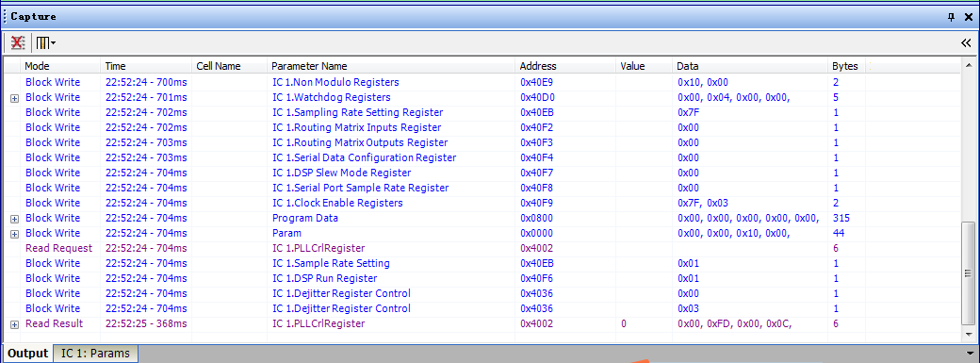
Task: Click data 0x00, 0xFD, 0x00, 0x0C
Action: pyautogui.click(x=734, y=323)
